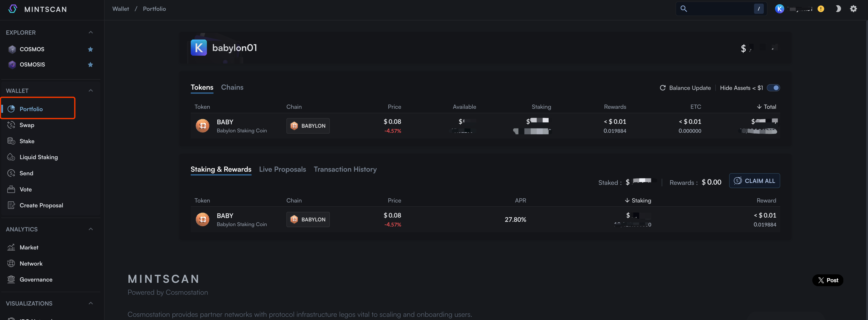The height and width of the screenshot is (320, 868).
Task: Click into the top search field
Action: coord(718,9)
